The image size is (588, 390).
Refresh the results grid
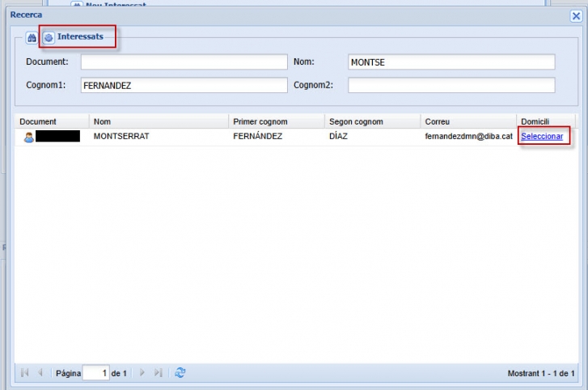pyautogui.click(x=180, y=372)
